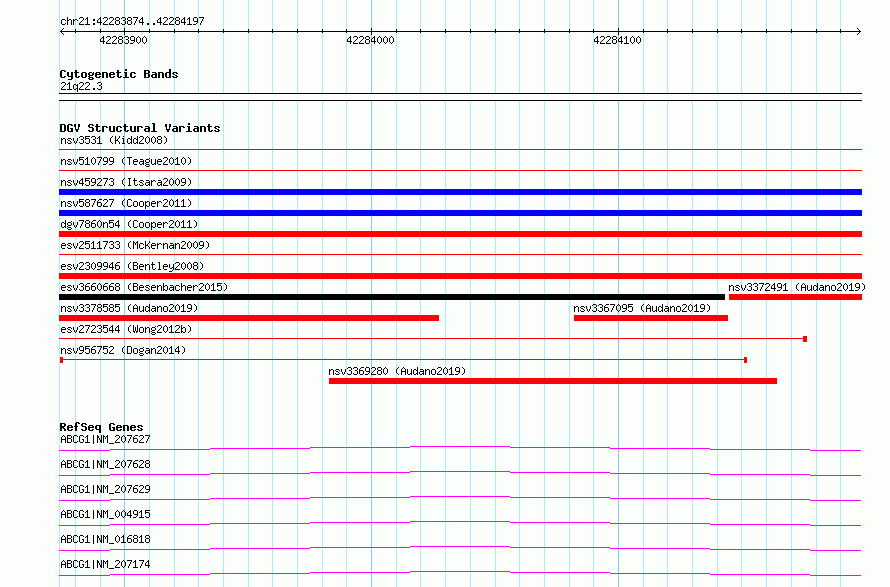
Task: Select the red bar of nsv3369280
Action: tap(553, 381)
